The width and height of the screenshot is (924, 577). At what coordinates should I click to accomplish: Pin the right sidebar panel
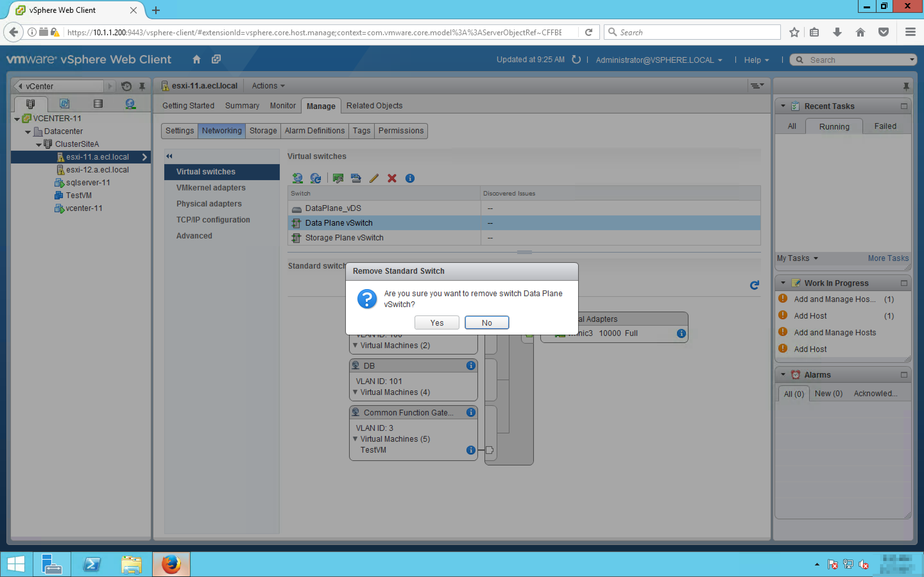click(906, 86)
